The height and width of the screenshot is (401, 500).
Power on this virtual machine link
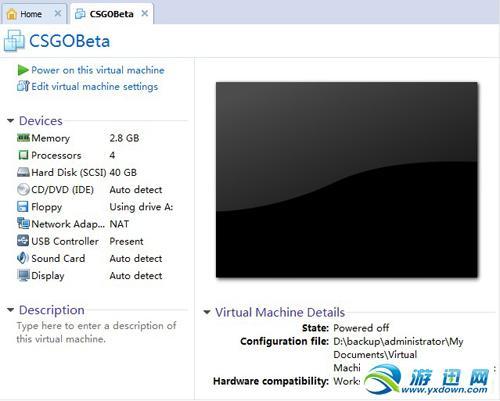[98, 70]
